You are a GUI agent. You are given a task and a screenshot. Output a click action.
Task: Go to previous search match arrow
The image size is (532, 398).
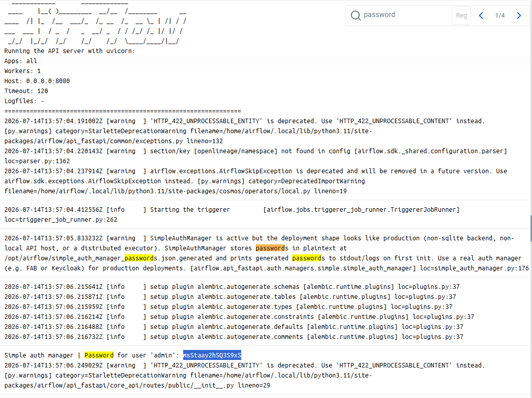pyautogui.click(x=481, y=15)
